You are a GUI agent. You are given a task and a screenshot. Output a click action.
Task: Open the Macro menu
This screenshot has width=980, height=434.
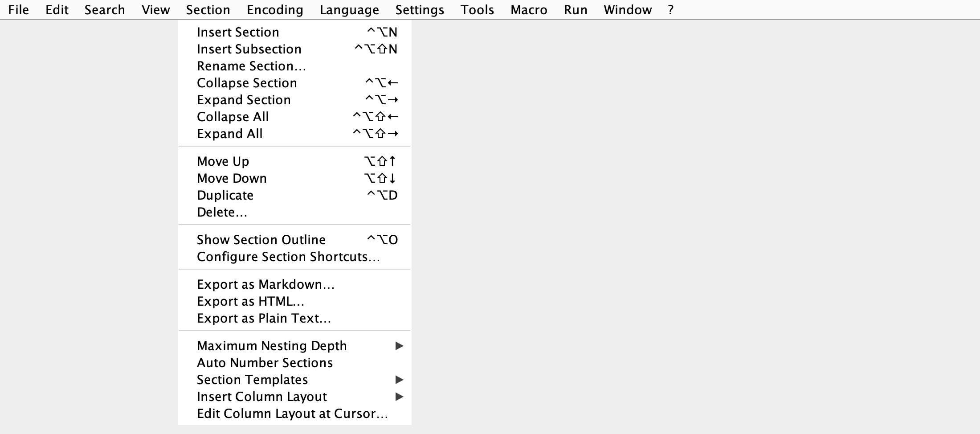tap(529, 10)
